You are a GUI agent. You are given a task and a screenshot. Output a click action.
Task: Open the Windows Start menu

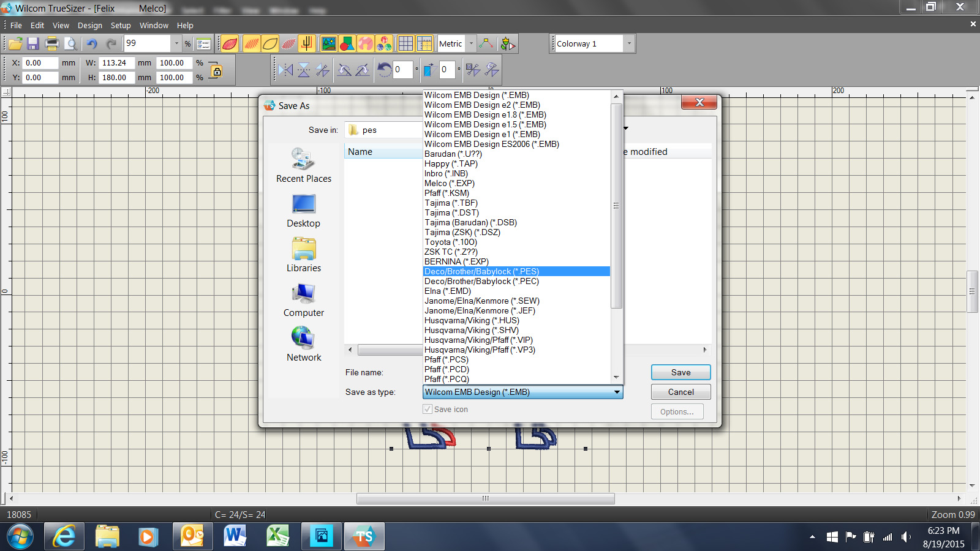[x=20, y=537]
